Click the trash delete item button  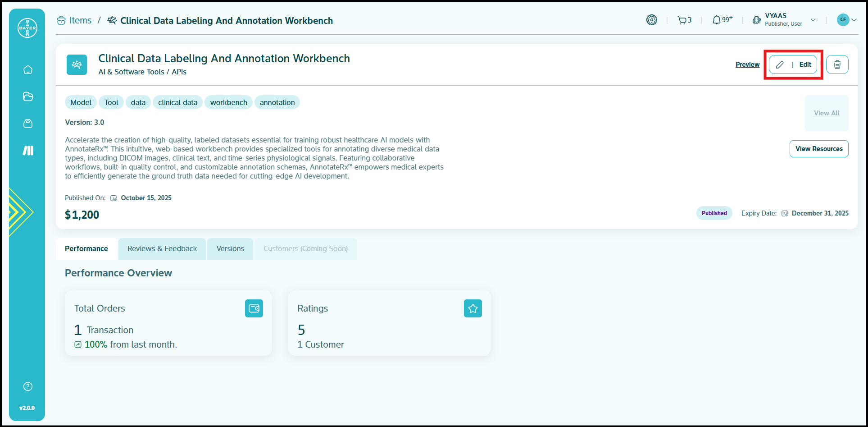tap(837, 64)
